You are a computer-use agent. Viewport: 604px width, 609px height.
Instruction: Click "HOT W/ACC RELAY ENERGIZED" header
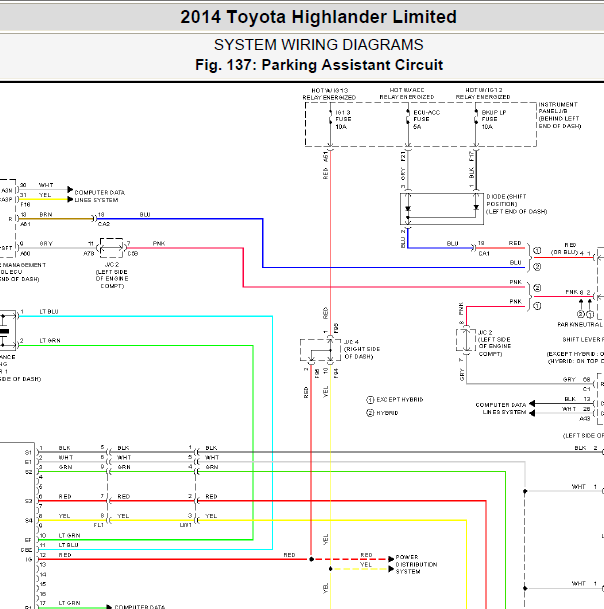coord(407,94)
